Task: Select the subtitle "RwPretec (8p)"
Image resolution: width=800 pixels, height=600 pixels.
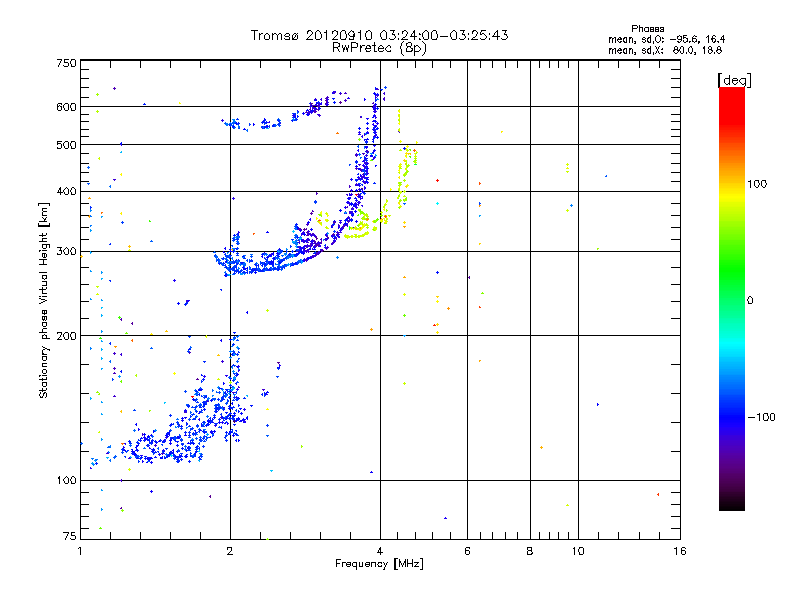Action: click(379, 48)
